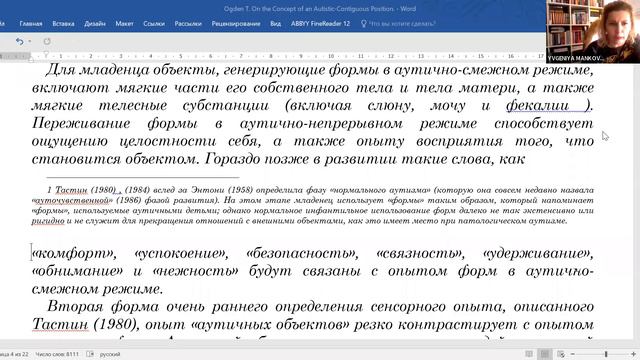
Task: Click the zoom out minus button
Action: (x=572, y=354)
